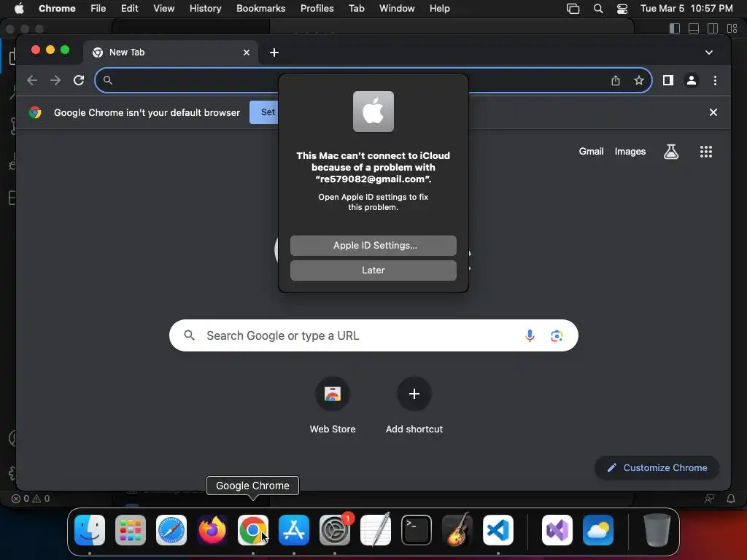This screenshot has width=747, height=560.
Task: Add a new shortcut tile
Action: 414,405
